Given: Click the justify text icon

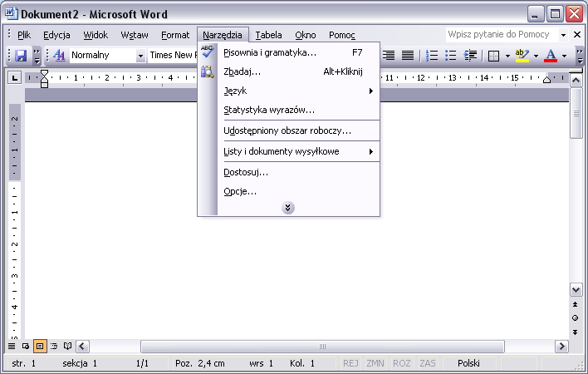Looking at the screenshot, I should pyautogui.click(x=408, y=56).
